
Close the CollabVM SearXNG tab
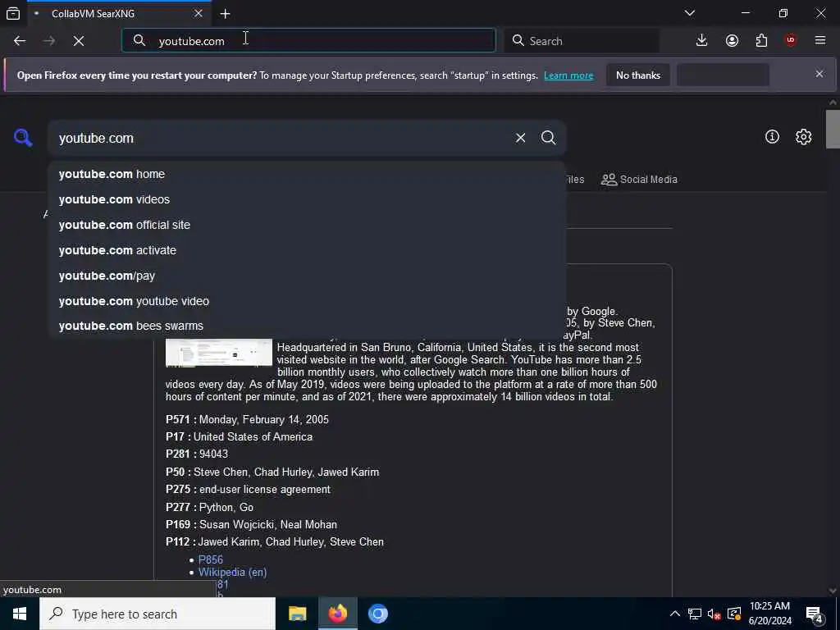coord(199,13)
